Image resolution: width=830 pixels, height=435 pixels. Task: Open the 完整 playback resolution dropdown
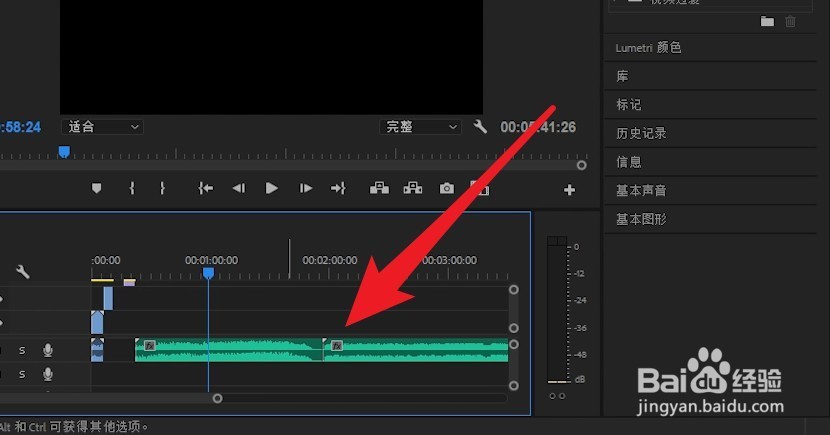(420, 127)
